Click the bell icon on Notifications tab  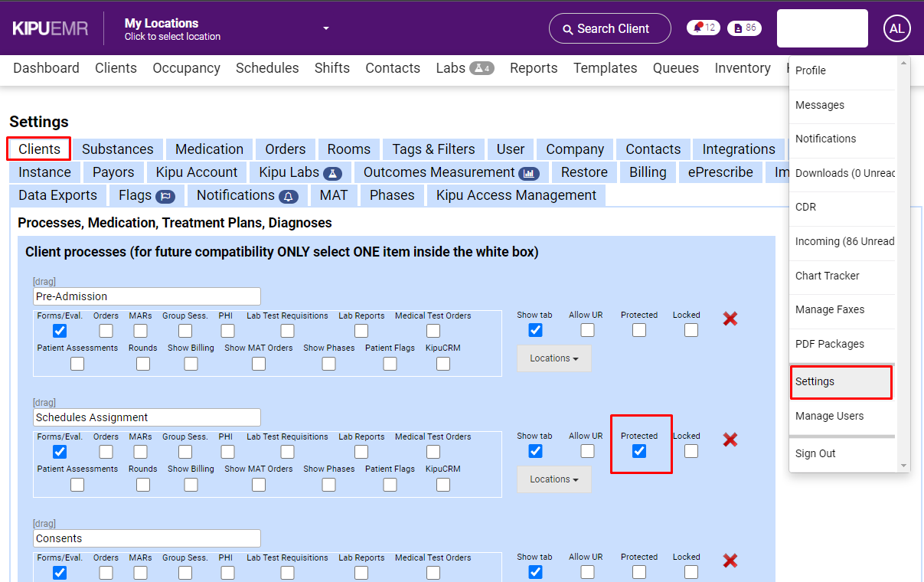(289, 196)
